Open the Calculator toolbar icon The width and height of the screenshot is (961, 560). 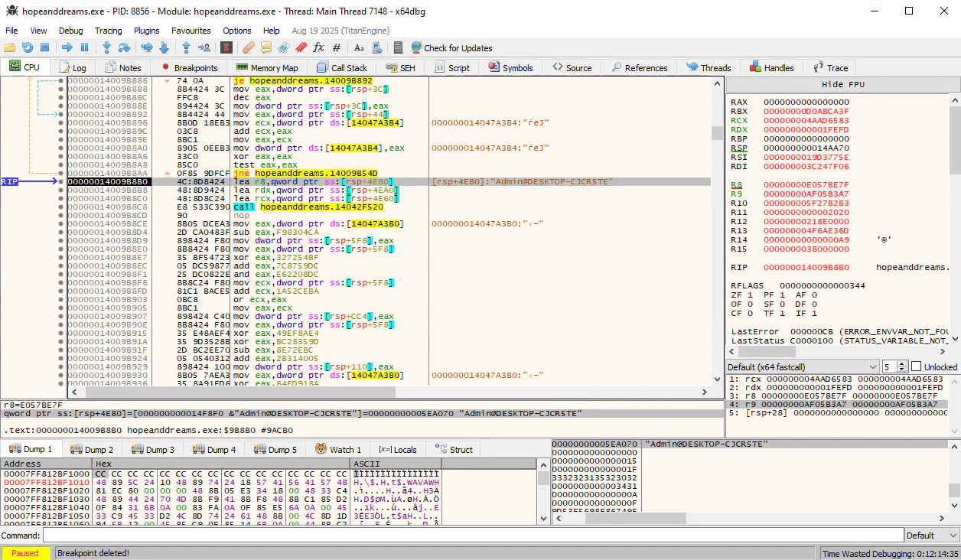point(398,47)
